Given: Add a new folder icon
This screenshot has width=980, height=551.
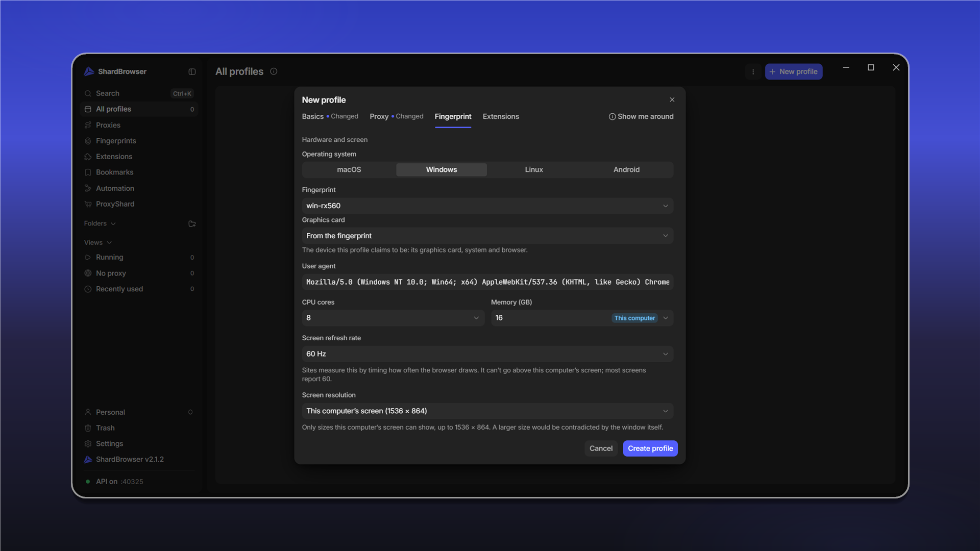Looking at the screenshot, I should coord(192,224).
